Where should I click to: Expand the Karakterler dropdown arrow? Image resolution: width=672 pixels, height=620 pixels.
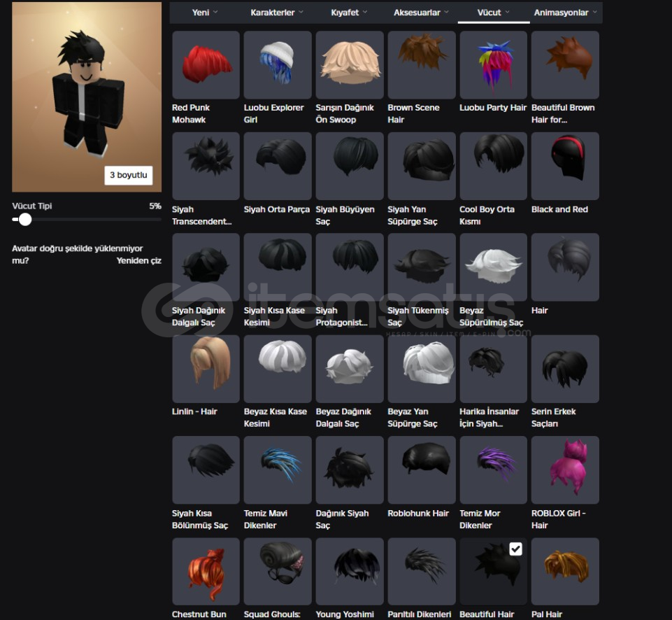tap(301, 12)
